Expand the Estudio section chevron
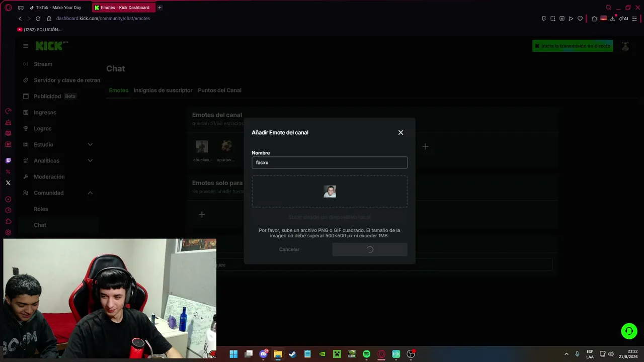644x362 pixels. tap(90, 145)
